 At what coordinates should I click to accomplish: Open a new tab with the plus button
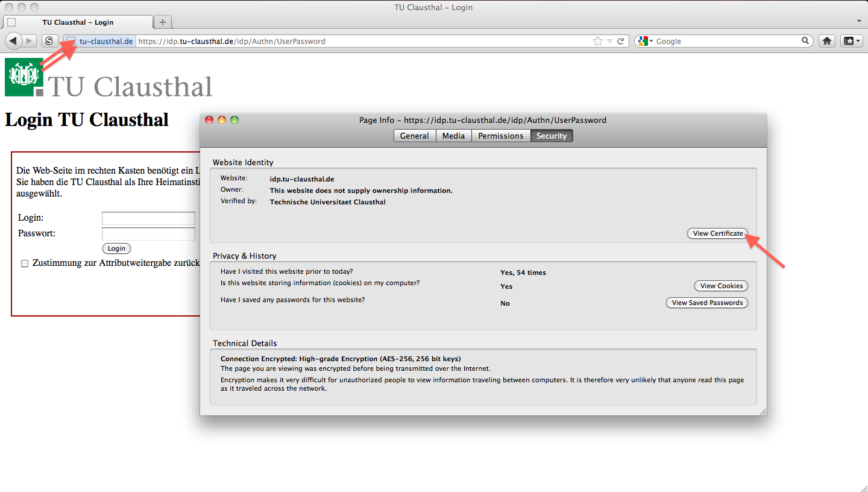(162, 22)
